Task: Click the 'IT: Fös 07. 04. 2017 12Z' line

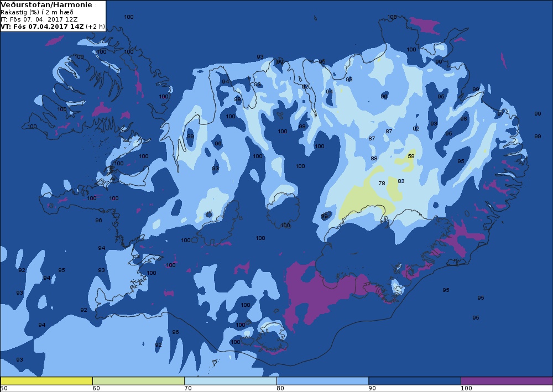Action: (39, 19)
